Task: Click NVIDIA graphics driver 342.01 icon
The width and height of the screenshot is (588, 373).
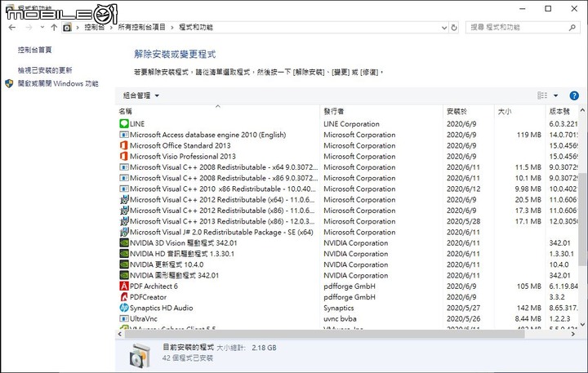Action: point(124,276)
